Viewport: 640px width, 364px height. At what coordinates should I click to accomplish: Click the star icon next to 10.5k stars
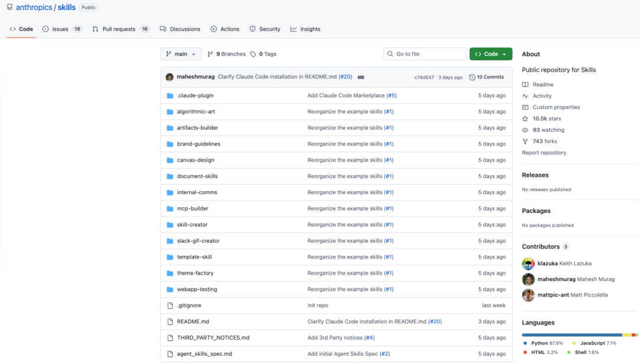(x=525, y=118)
